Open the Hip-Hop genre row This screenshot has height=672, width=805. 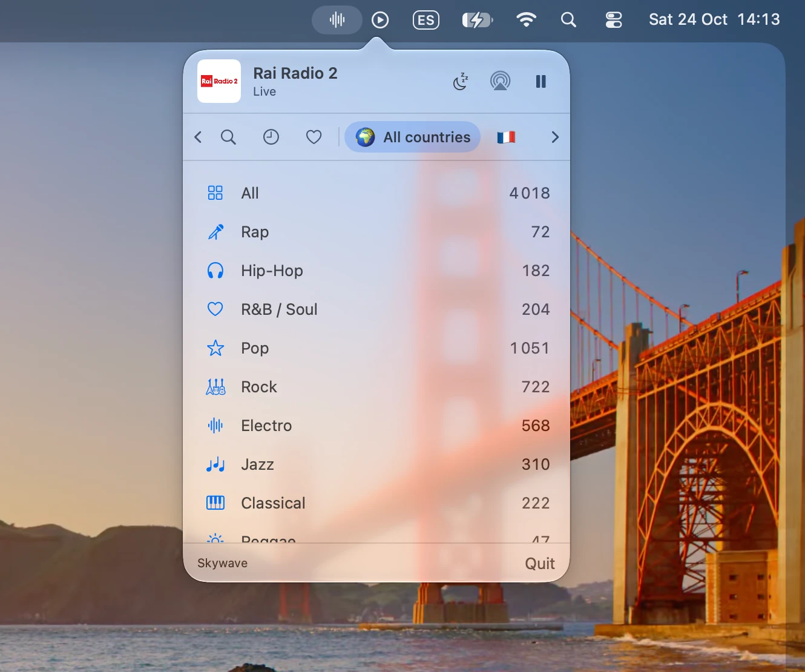376,271
